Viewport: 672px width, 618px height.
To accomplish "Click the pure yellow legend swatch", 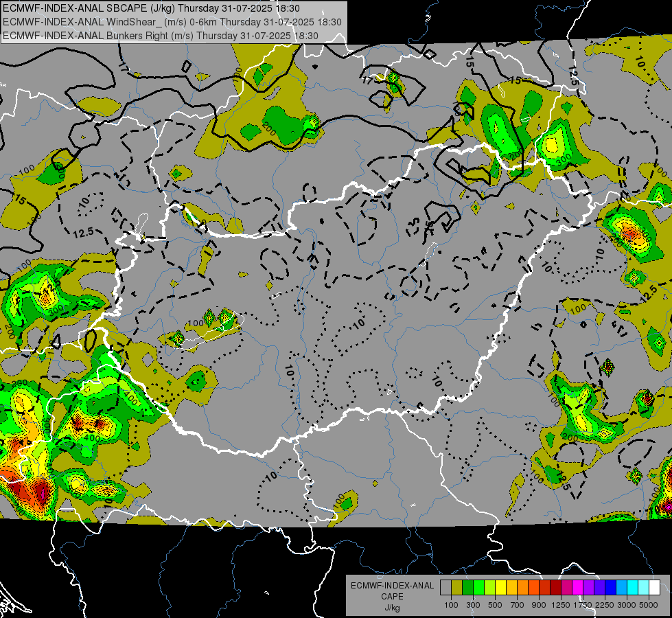I will [500, 587].
